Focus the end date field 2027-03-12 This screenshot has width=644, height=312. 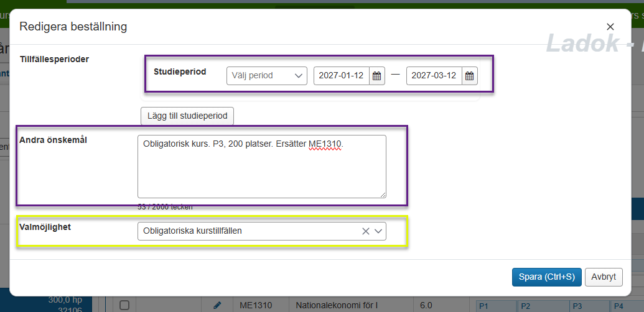tap(434, 76)
